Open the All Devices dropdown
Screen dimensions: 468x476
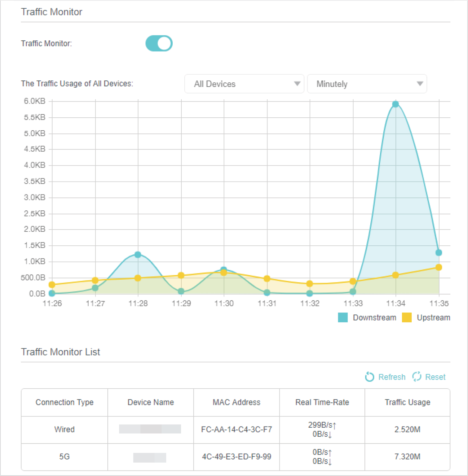tap(244, 84)
